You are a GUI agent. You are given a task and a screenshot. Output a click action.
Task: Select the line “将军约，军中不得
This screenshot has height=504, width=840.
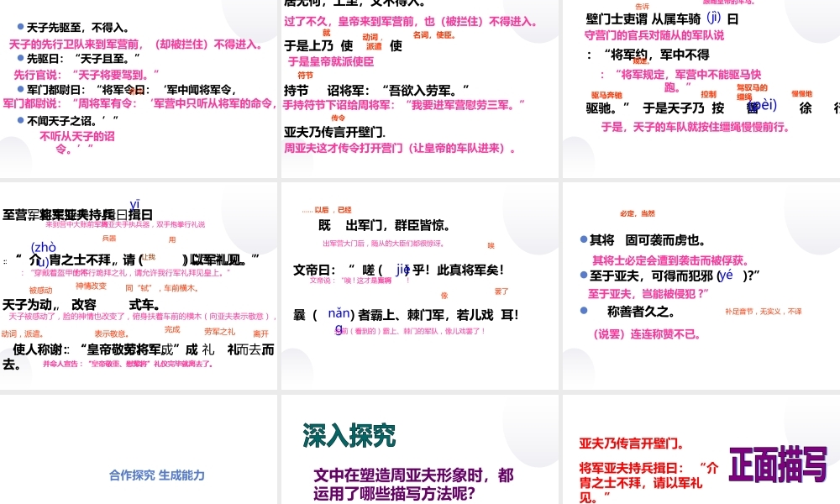648,55
